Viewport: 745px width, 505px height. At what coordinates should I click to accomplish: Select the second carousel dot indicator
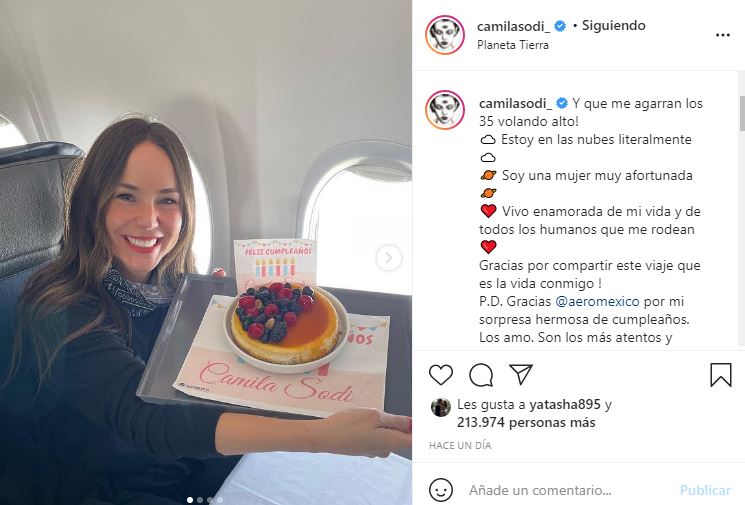coord(200,500)
